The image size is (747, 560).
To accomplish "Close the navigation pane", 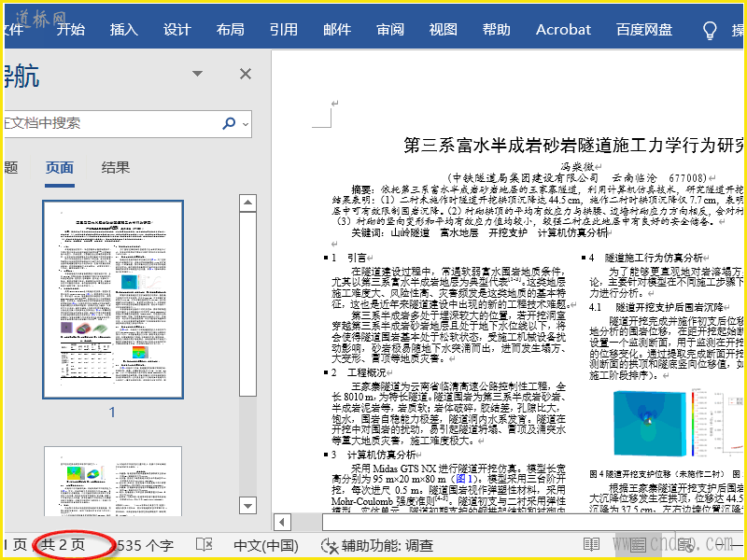I will 246,74.
